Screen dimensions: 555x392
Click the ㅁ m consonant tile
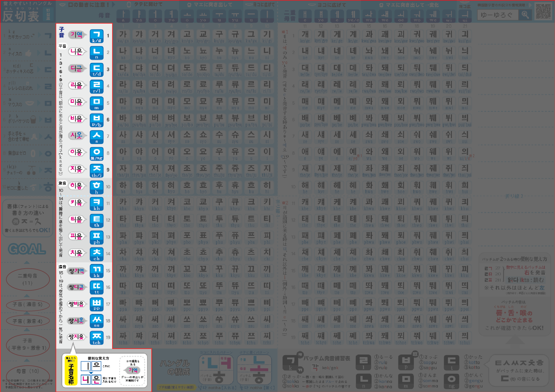97,103
